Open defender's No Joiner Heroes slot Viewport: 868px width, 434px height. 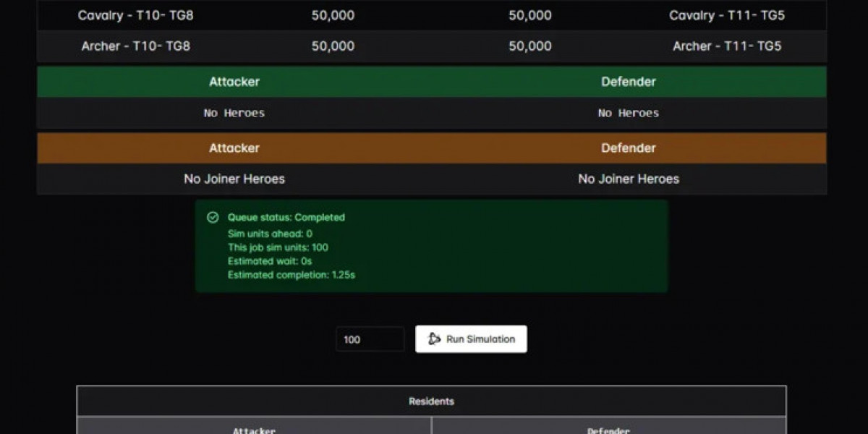629,179
